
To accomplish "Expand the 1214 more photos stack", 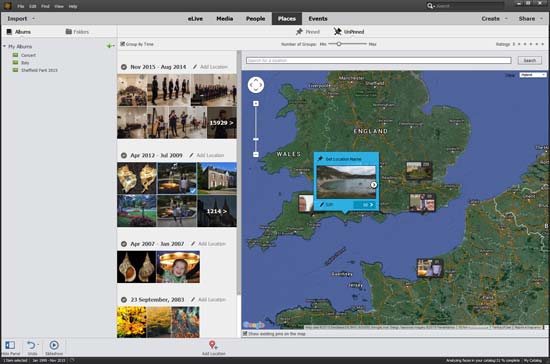I will pos(217,211).
